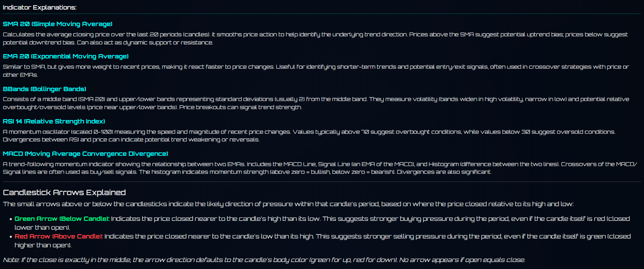Click the italic Note about arrow defaults

coord(264,260)
